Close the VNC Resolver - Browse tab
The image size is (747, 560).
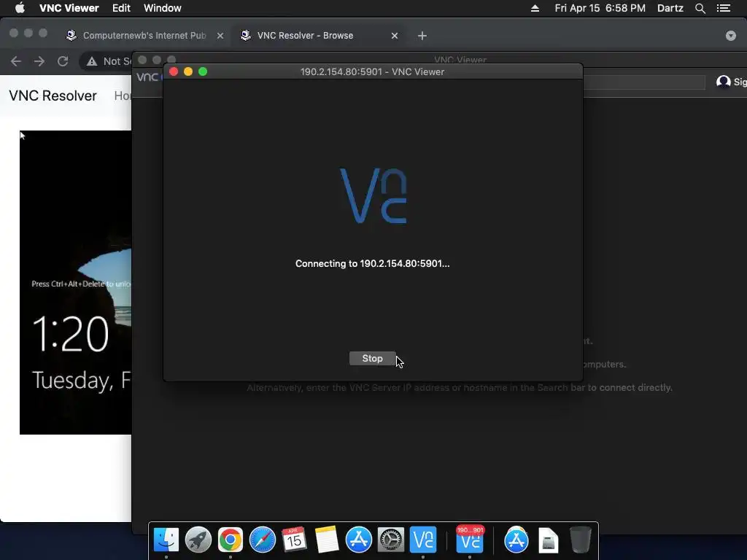pyautogui.click(x=395, y=36)
